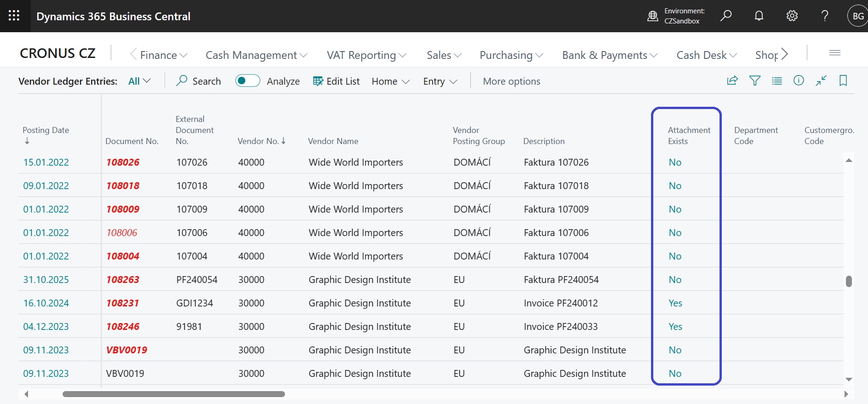Open the notifications bell
868x404 pixels.
click(759, 16)
